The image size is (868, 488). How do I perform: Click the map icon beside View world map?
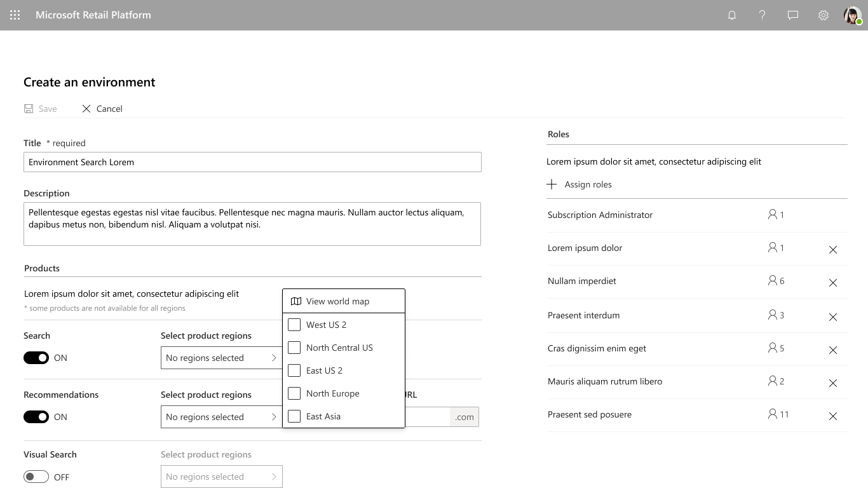tap(295, 301)
